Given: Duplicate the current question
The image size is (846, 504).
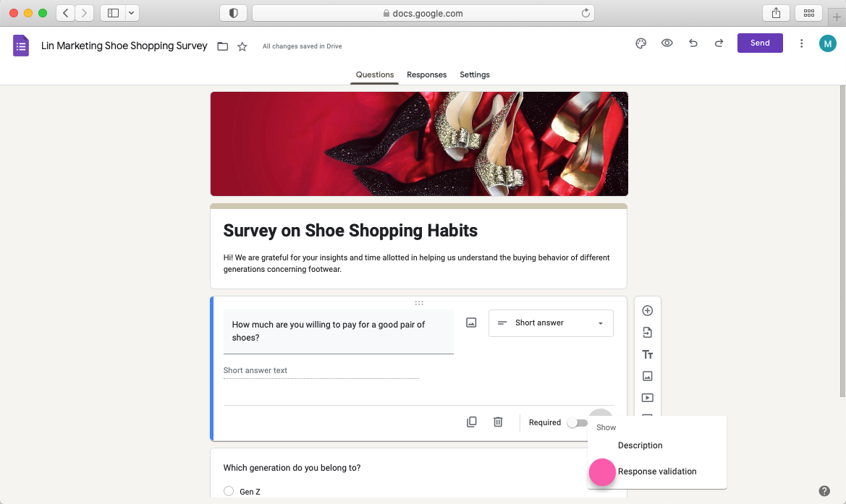Looking at the screenshot, I should click(x=472, y=422).
